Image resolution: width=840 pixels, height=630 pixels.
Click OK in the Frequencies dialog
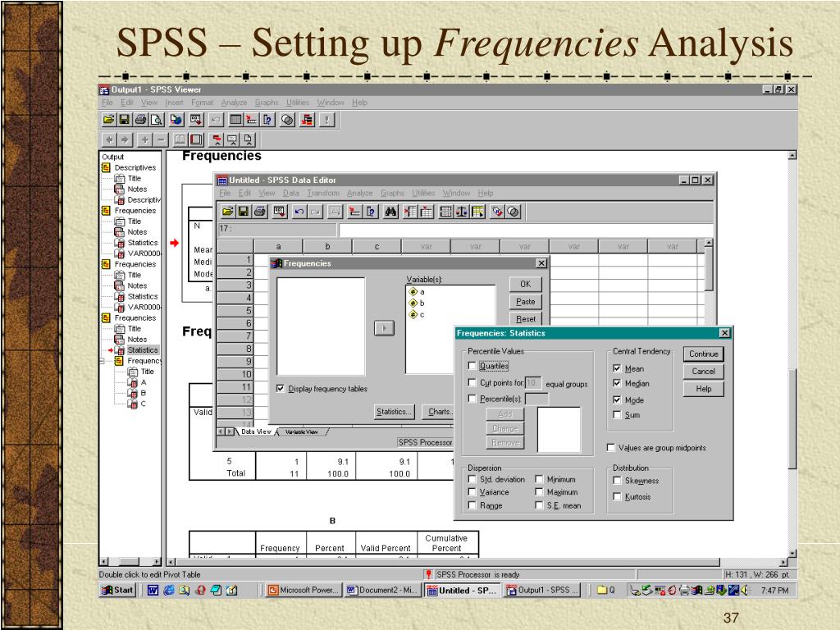click(526, 284)
